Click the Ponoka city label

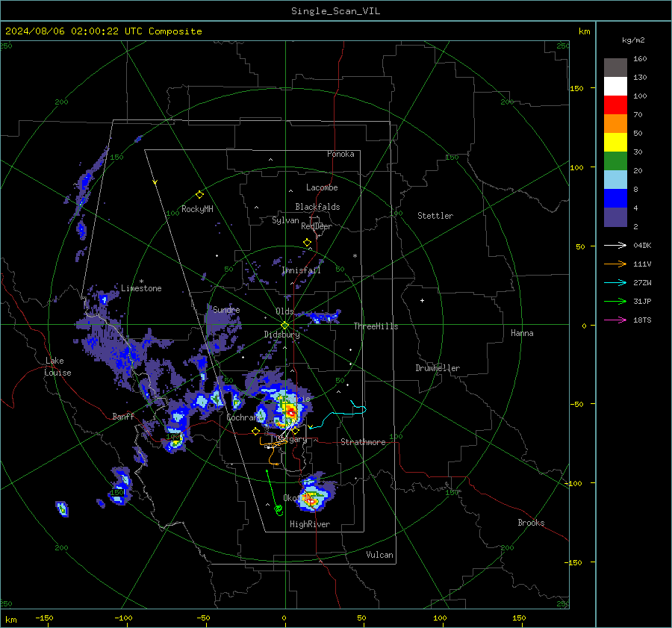coord(340,155)
